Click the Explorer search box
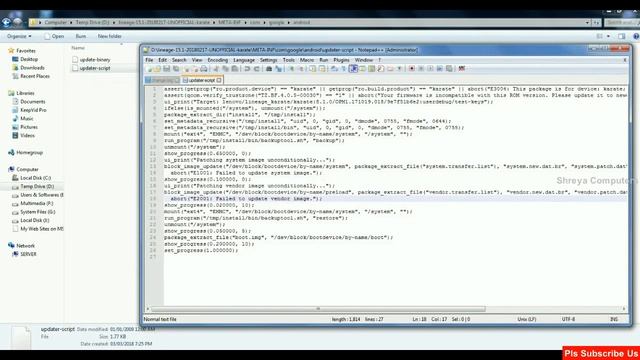The height and width of the screenshot is (360, 640). [622, 22]
